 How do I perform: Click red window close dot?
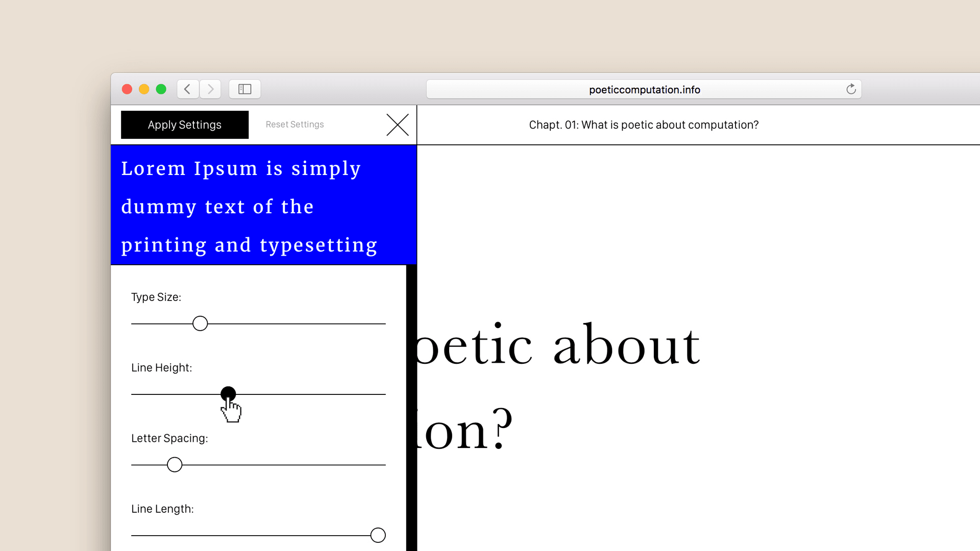[x=127, y=89]
